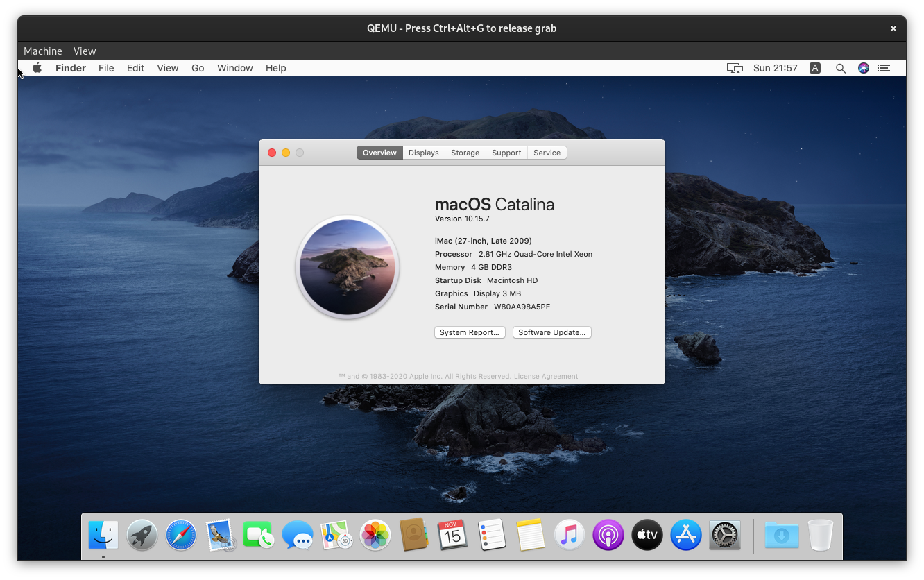Open the Calendar app

click(x=452, y=535)
